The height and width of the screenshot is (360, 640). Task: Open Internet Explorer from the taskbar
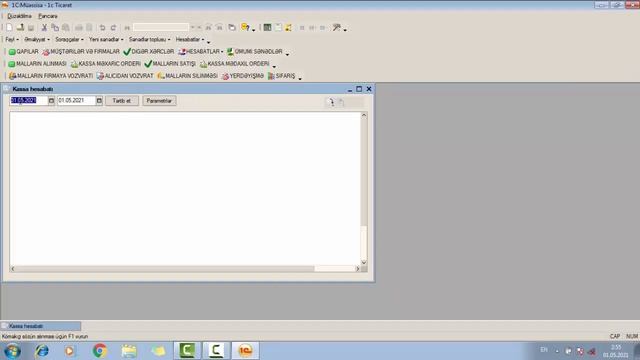[x=42, y=351]
